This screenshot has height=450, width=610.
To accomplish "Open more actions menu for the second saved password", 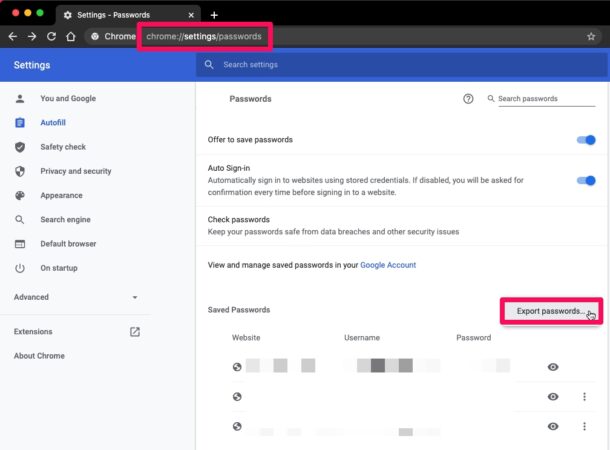I will pos(584,397).
